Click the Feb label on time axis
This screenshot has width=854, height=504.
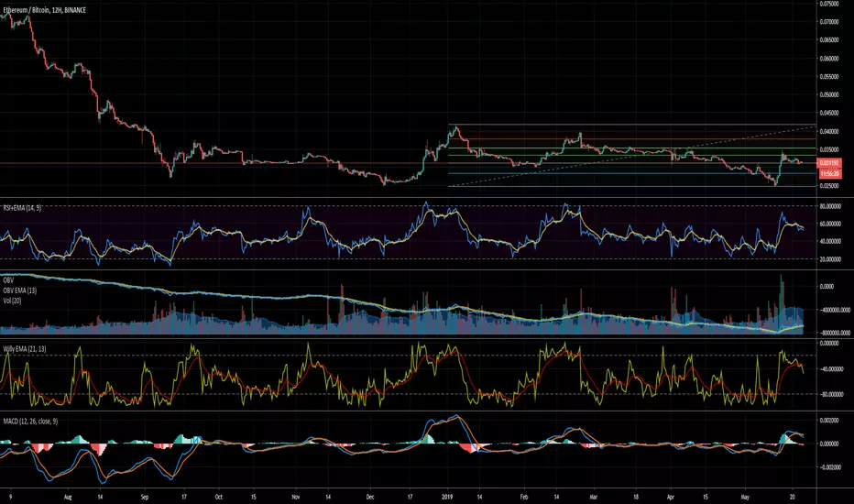pyautogui.click(x=524, y=497)
